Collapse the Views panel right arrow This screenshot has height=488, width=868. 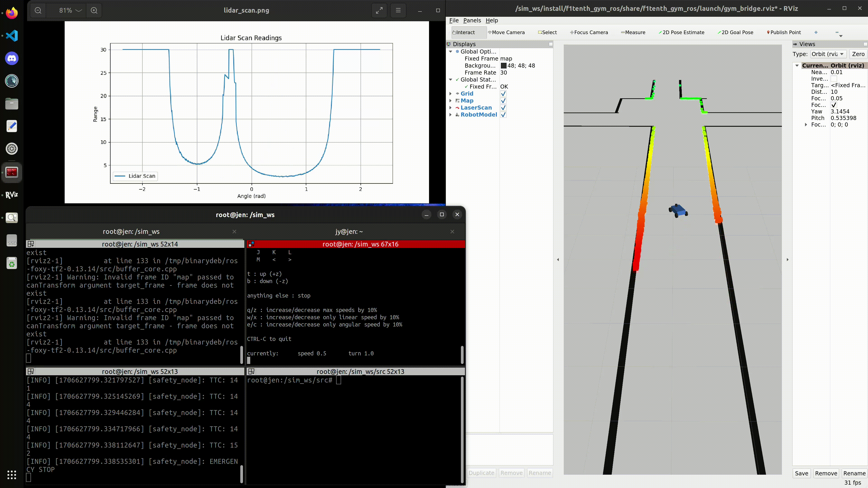(788, 260)
